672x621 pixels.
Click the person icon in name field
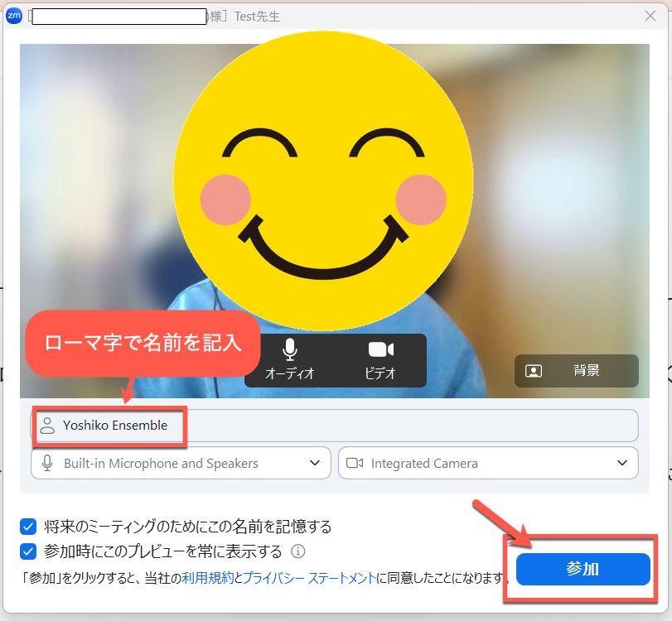47,426
